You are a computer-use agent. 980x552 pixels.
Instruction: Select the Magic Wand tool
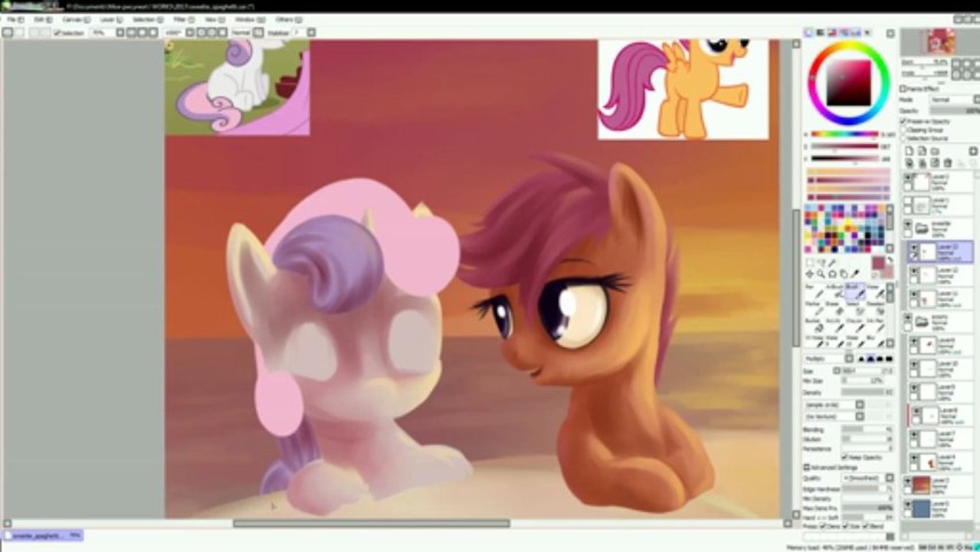[831, 264]
